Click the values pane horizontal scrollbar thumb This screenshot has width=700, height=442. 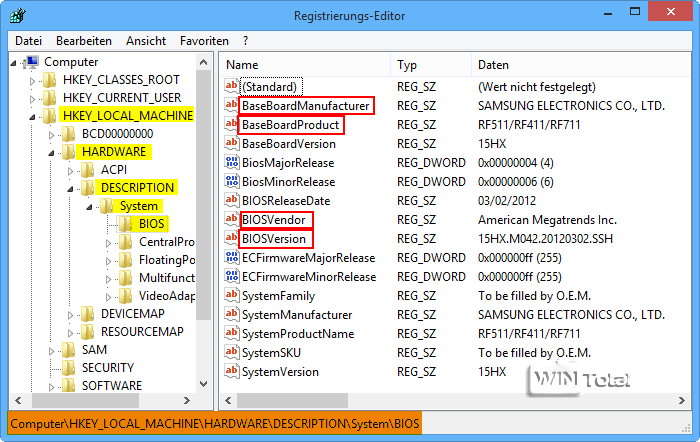click(292, 400)
